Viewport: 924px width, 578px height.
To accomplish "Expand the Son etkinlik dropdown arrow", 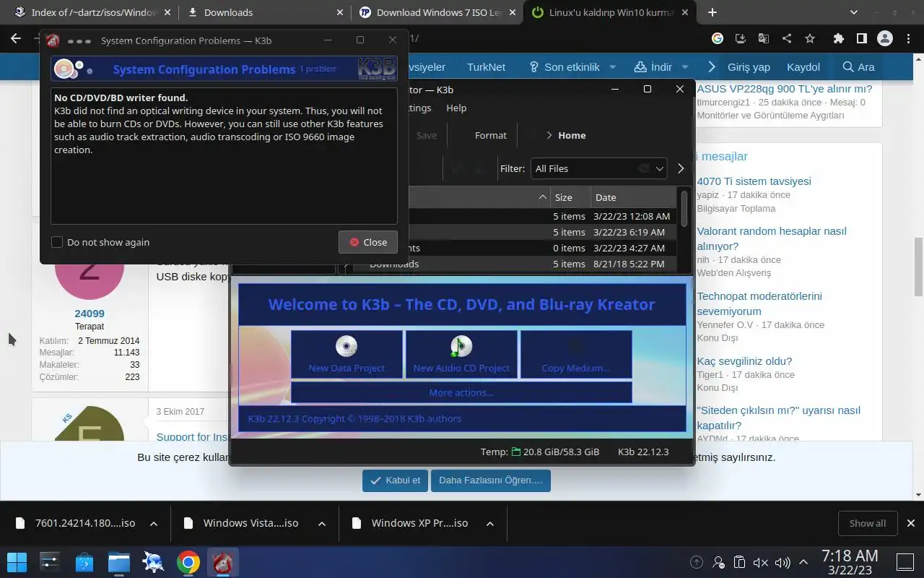I will [612, 66].
